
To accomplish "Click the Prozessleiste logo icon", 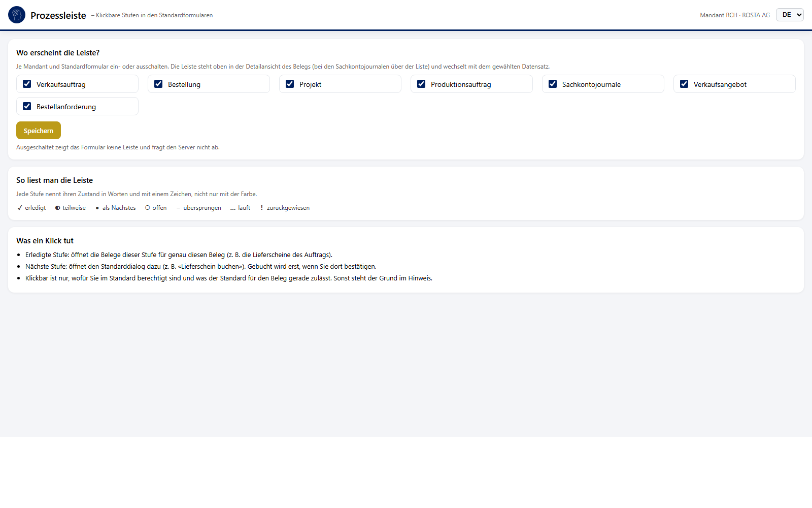I will click(x=17, y=15).
